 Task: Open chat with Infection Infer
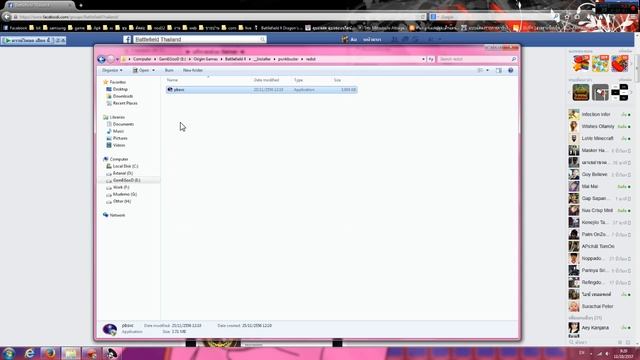tap(600, 114)
